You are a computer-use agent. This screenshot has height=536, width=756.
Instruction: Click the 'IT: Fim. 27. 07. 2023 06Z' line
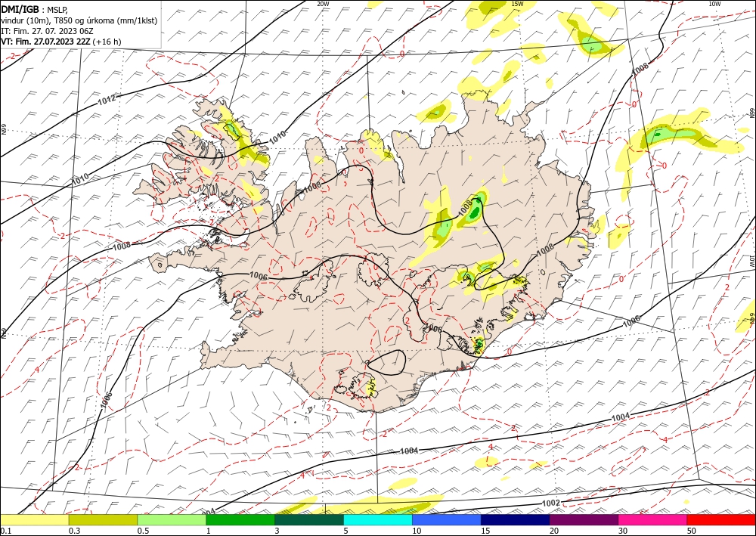[47, 31]
